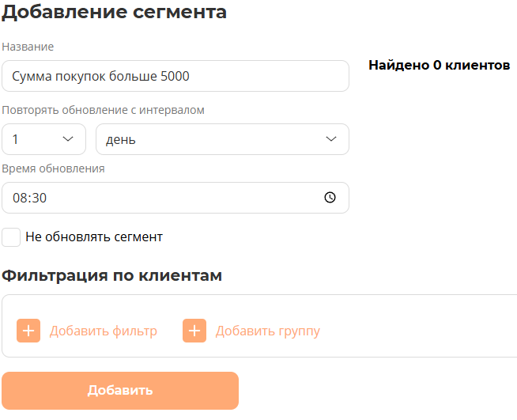Click the chevron arrow of the день dropdown
The width and height of the screenshot is (517, 420).
(331, 139)
